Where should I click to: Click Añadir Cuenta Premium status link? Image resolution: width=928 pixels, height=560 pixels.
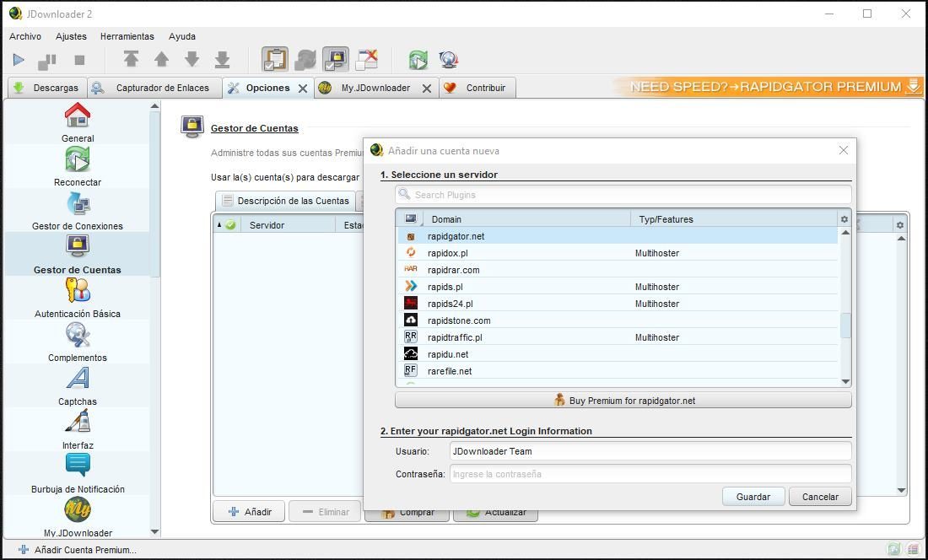78,549
